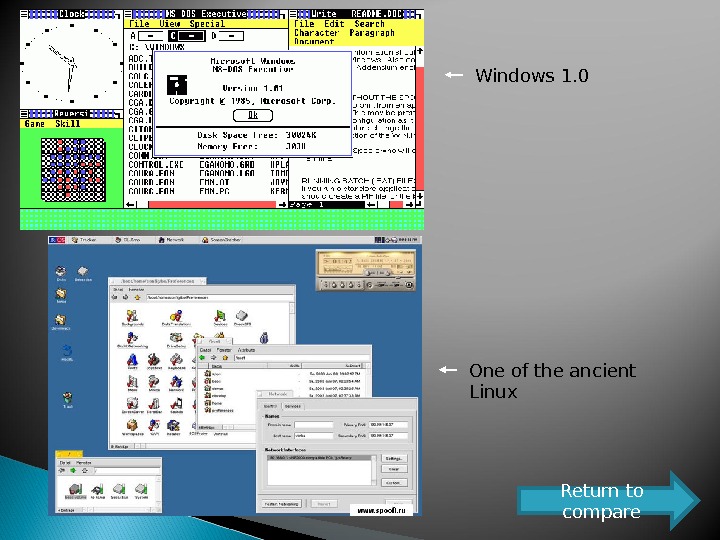Click the Sounds icon in Preferences window
This screenshot has height=540, width=720.
[x=176, y=405]
